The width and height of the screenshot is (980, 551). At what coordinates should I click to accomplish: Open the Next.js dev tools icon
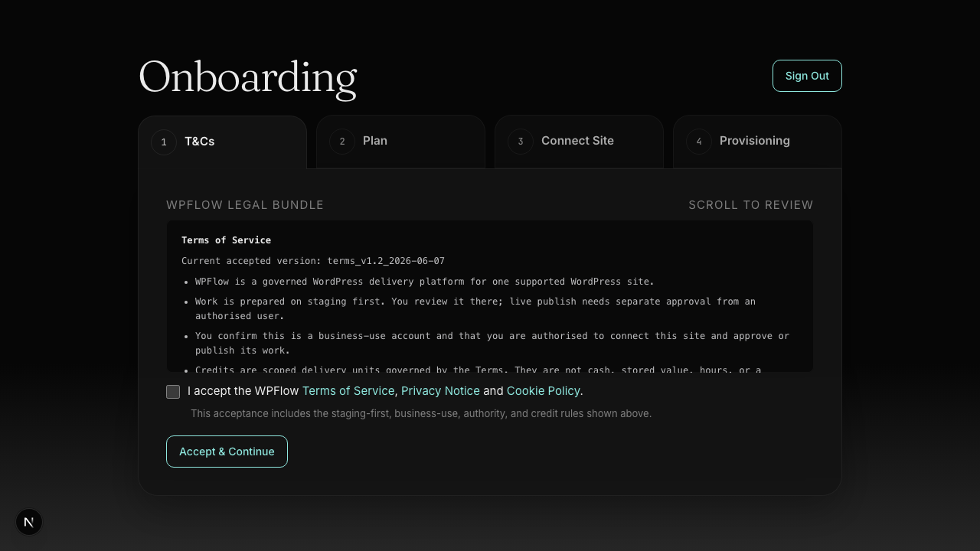coord(29,522)
